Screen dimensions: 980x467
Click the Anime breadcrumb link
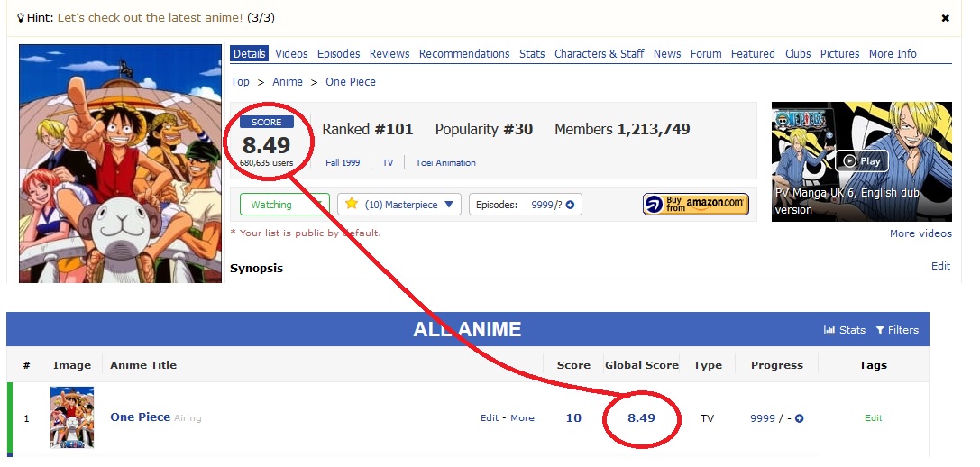[x=288, y=82]
